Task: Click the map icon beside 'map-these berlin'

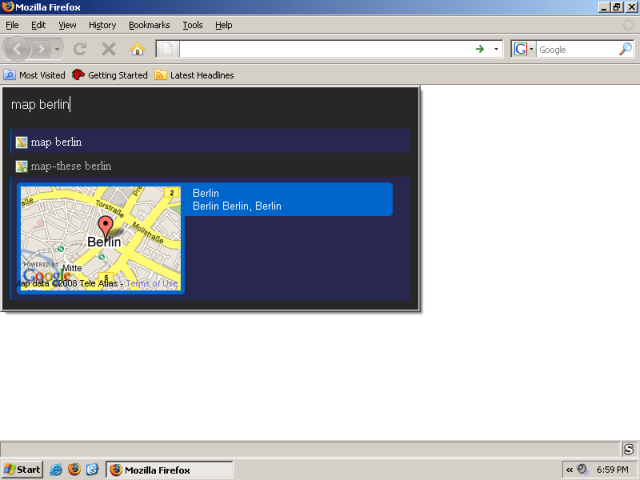Action: (22, 166)
